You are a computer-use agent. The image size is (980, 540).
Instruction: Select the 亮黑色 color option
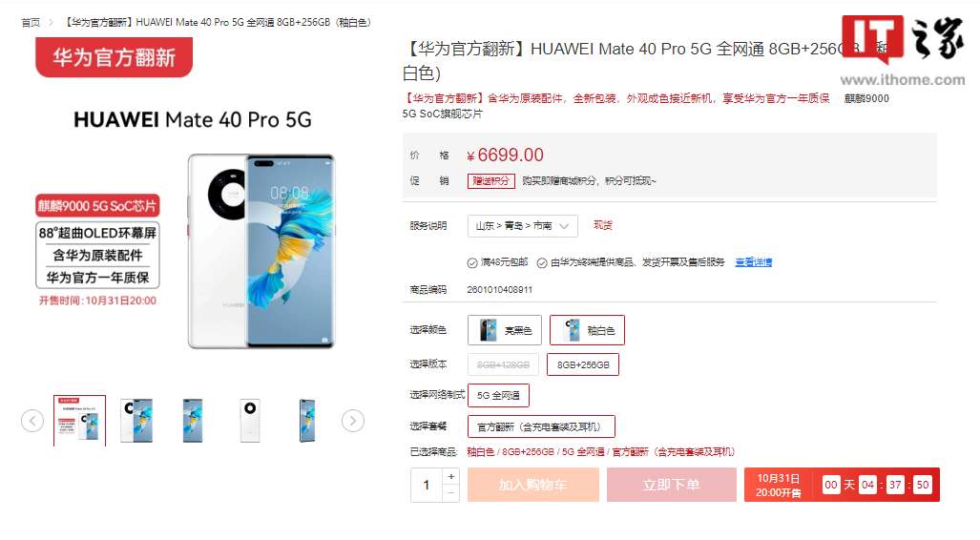[505, 330]
